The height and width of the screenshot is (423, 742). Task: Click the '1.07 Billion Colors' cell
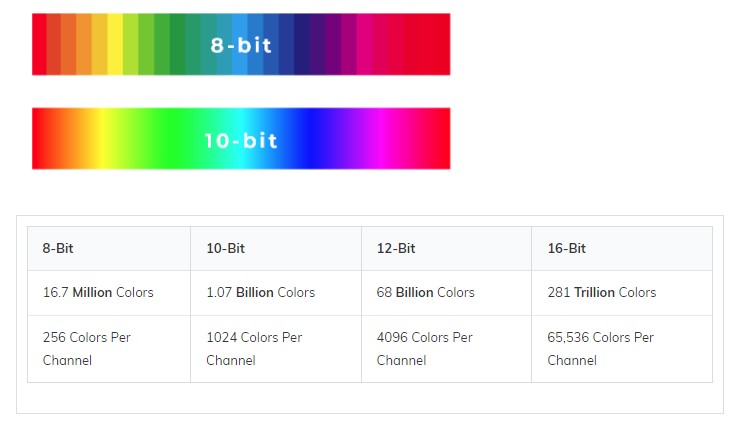pos(276,293)
